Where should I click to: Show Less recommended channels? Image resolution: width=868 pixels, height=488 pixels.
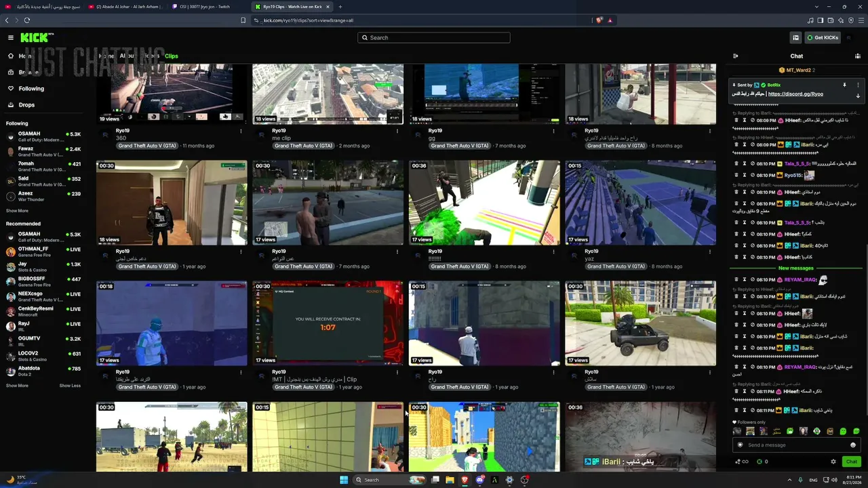[70, 386]
